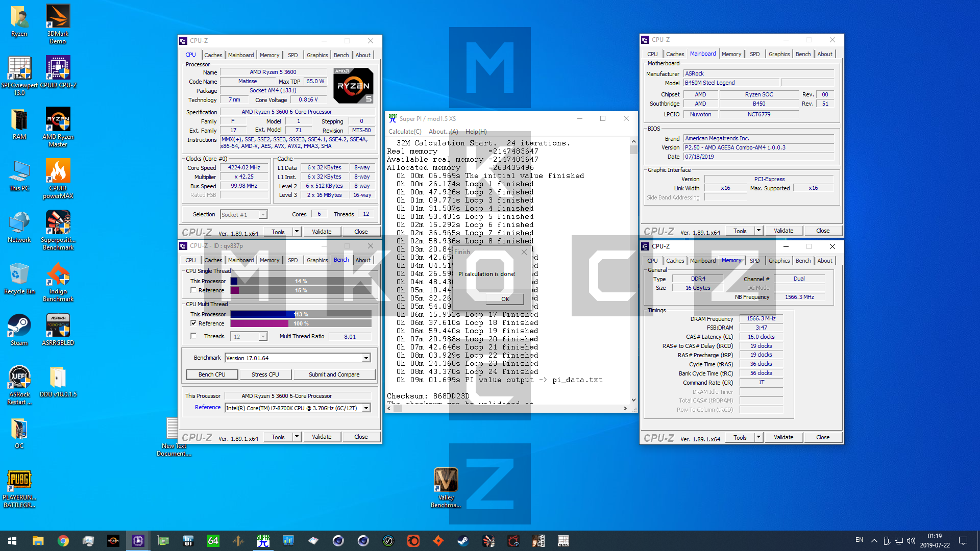Image resolution: width=980 pixels, height=551 pixels.
Task: Open Tools dropdown arrow in Bench CPU-Z window
Action: [x=297, y=437]
